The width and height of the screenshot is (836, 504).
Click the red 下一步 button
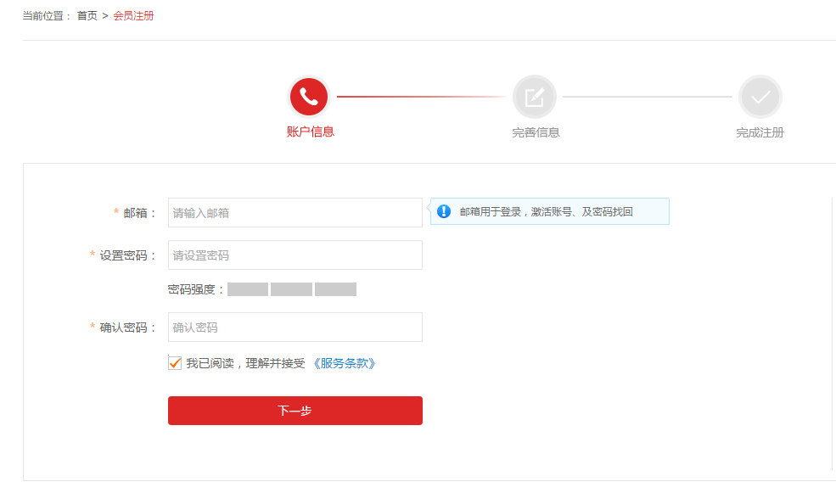pyautogui.click(x=295, y=410)
